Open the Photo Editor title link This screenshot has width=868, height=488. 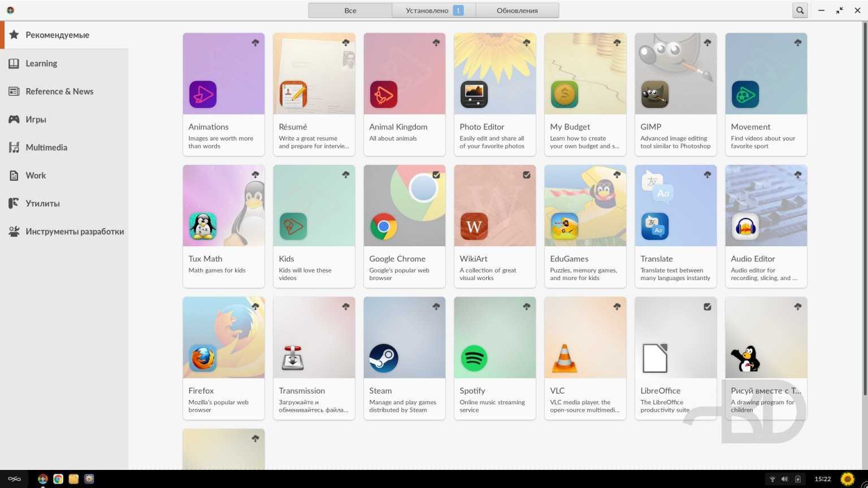(481, 127)
